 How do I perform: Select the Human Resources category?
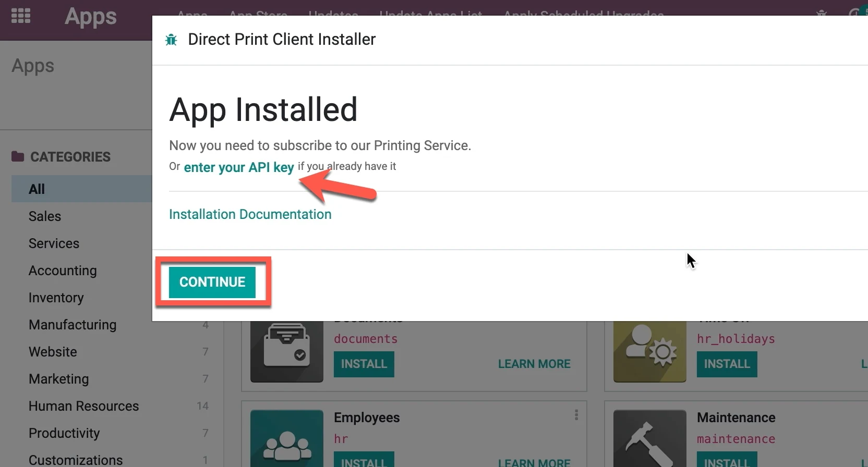click(84, 406)
